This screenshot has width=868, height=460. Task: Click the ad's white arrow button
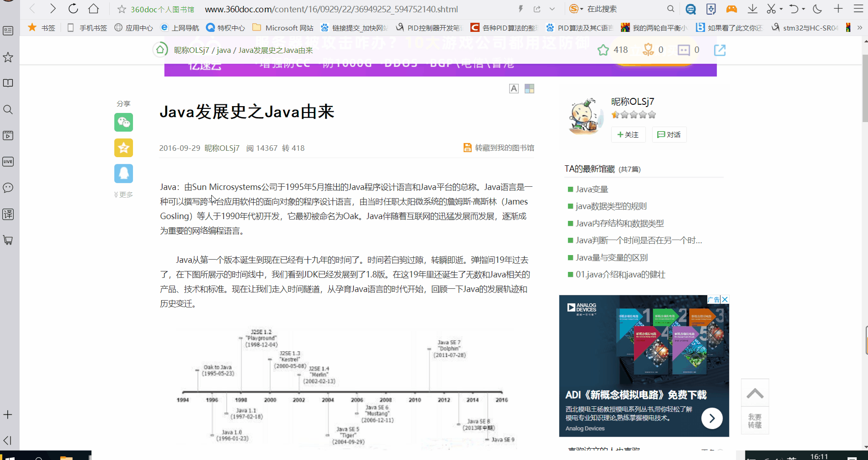pyautogui.click(x=712, y=418)
